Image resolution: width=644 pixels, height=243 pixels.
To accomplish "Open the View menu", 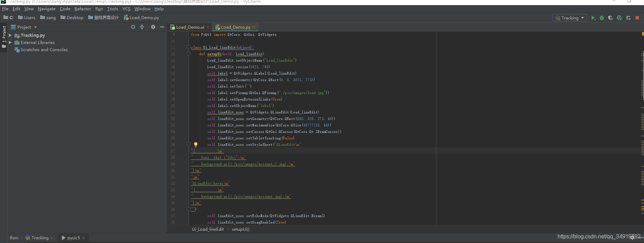I will [29, 9].
